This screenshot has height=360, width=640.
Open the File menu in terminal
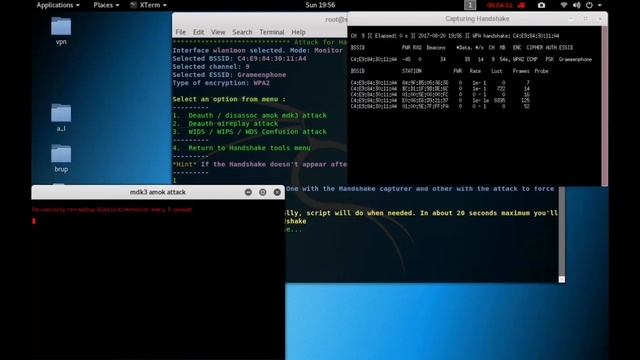coord(180,32)
